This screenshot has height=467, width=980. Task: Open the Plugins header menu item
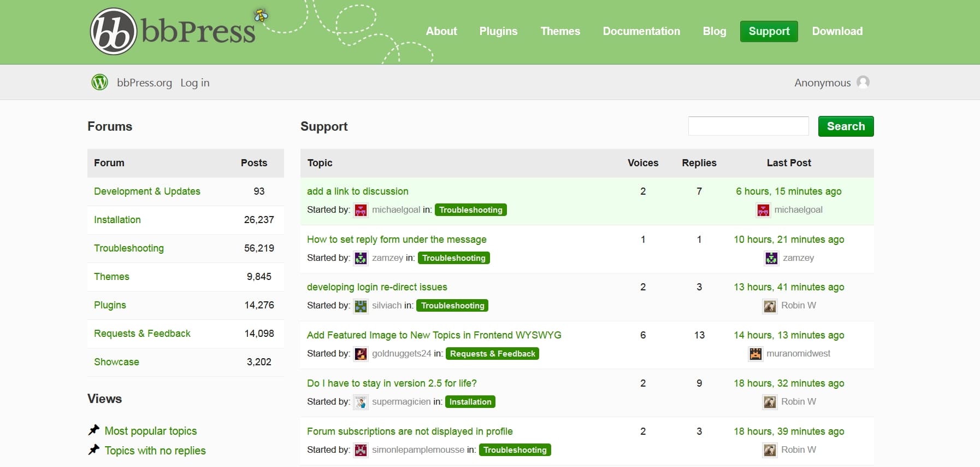click(x=498, y=31)
